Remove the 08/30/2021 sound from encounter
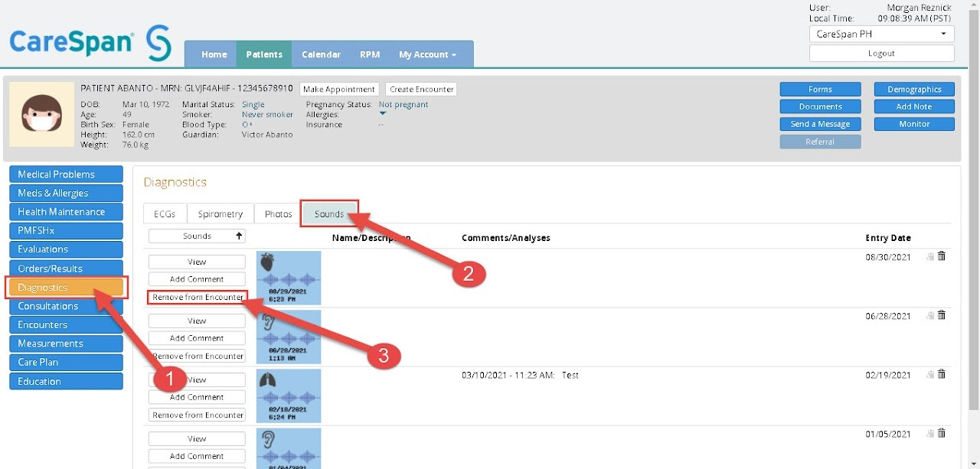Image resolution: width=980 pixels, height=469 pixels. (197, 297)
